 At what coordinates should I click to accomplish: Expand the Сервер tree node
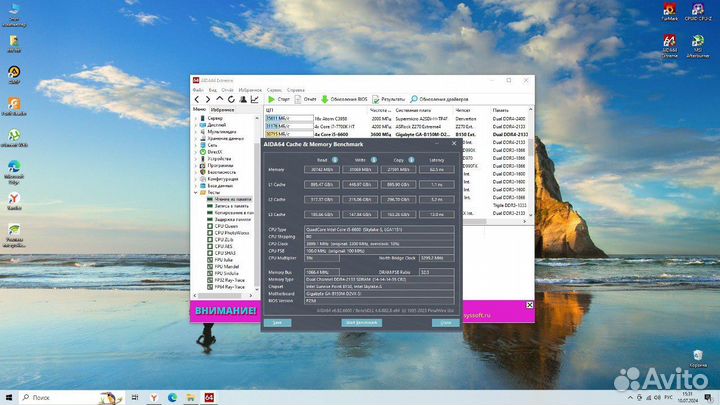(x=196, y=118)
